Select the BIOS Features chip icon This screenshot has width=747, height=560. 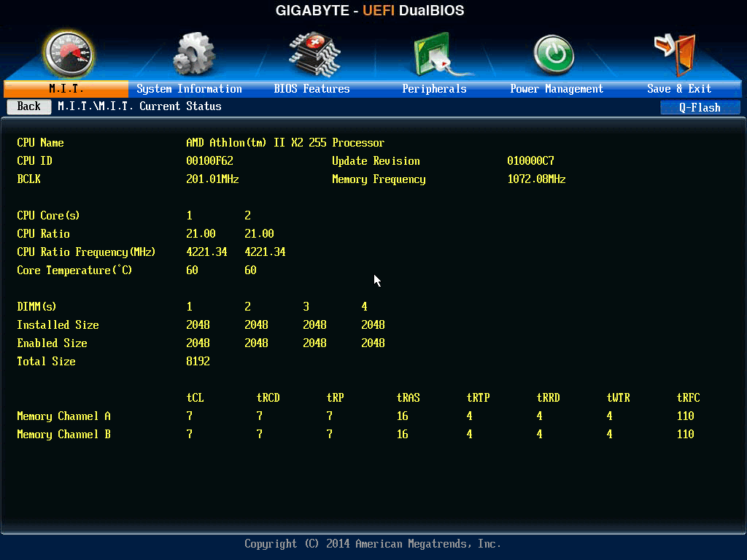coord(314,54)
